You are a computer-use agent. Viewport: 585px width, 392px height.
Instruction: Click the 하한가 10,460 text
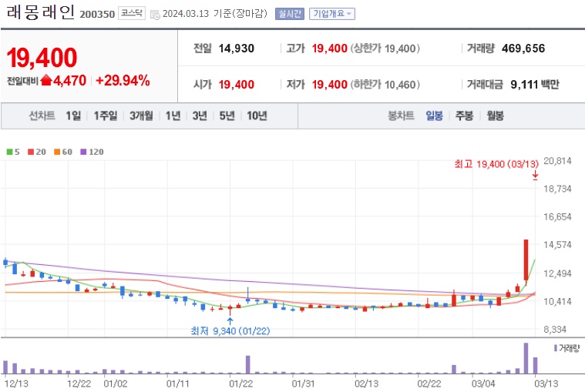(x=385, y=85)
